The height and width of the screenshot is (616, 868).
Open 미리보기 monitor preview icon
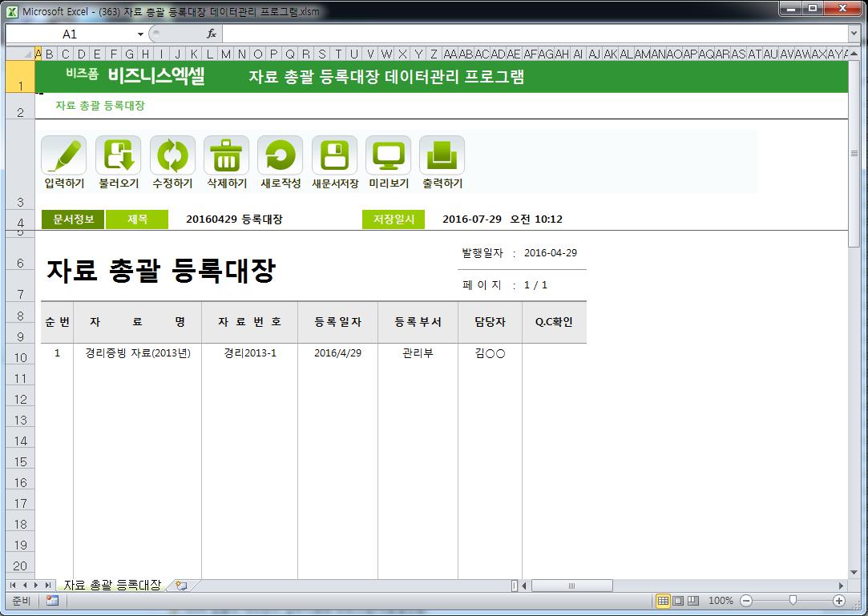click(x=388, y=155)
